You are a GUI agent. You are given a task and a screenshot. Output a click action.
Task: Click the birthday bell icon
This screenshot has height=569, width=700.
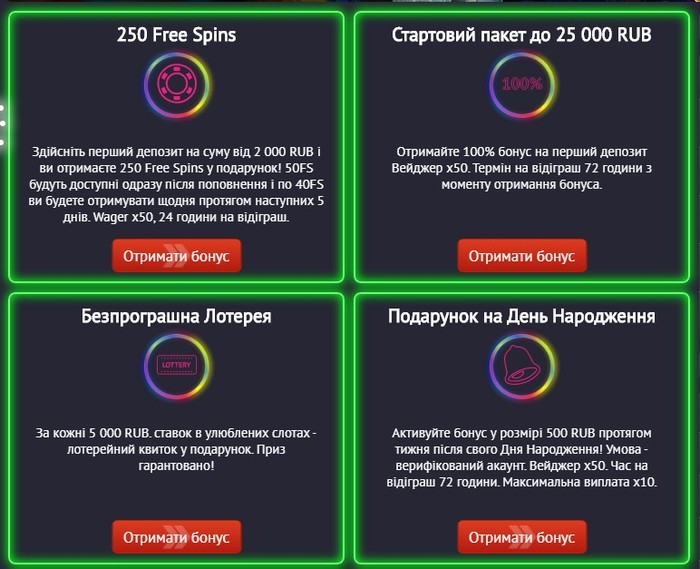521,366
